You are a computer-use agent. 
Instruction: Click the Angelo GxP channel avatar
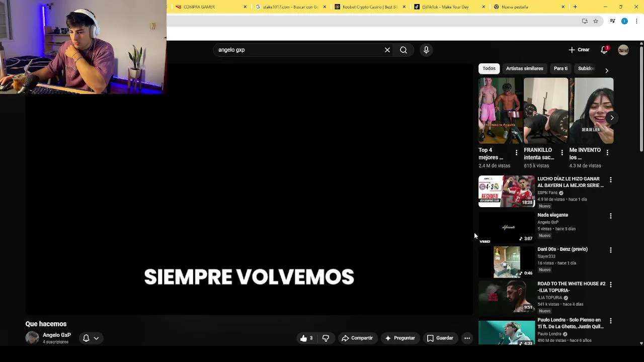pos(32,338)
